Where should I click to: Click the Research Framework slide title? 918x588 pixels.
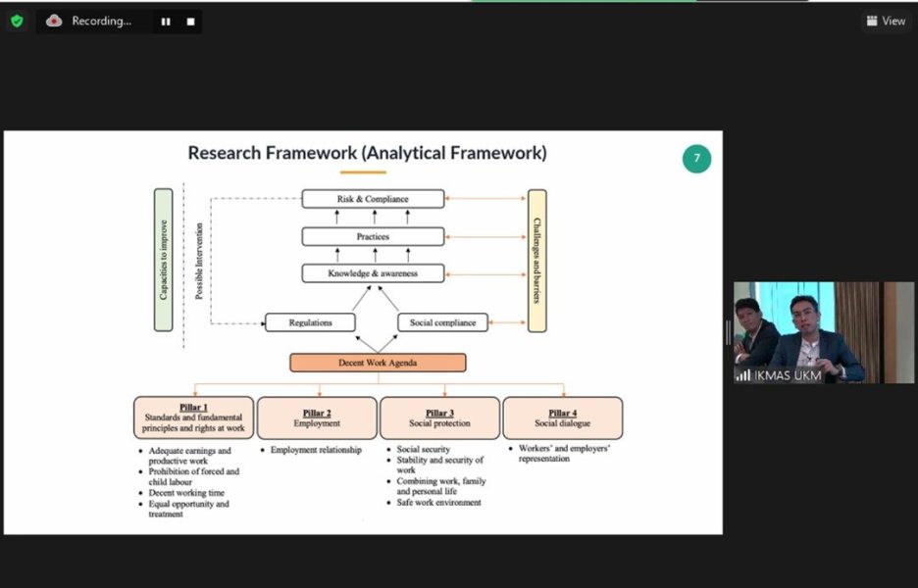tap(367, 154)
